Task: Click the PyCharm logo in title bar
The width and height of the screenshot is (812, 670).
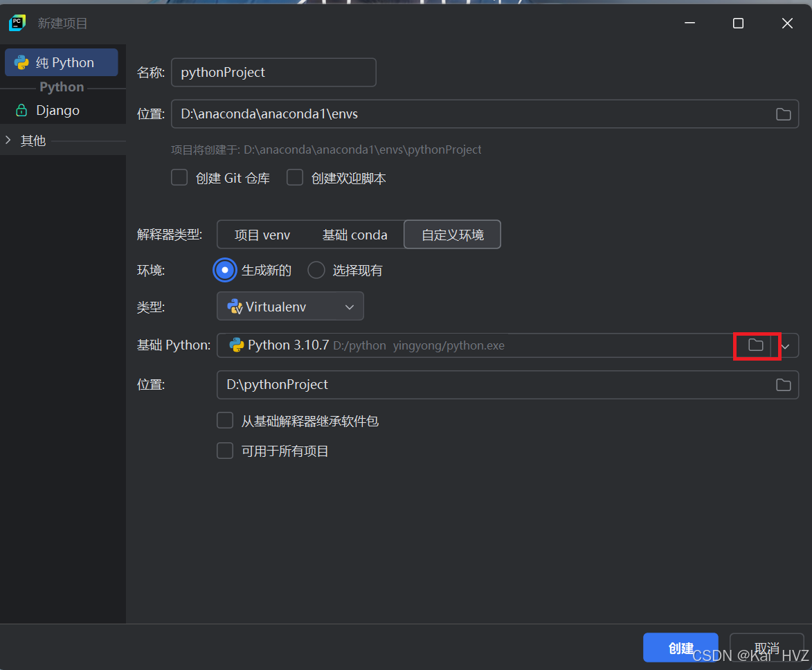Action: point(17,23)
